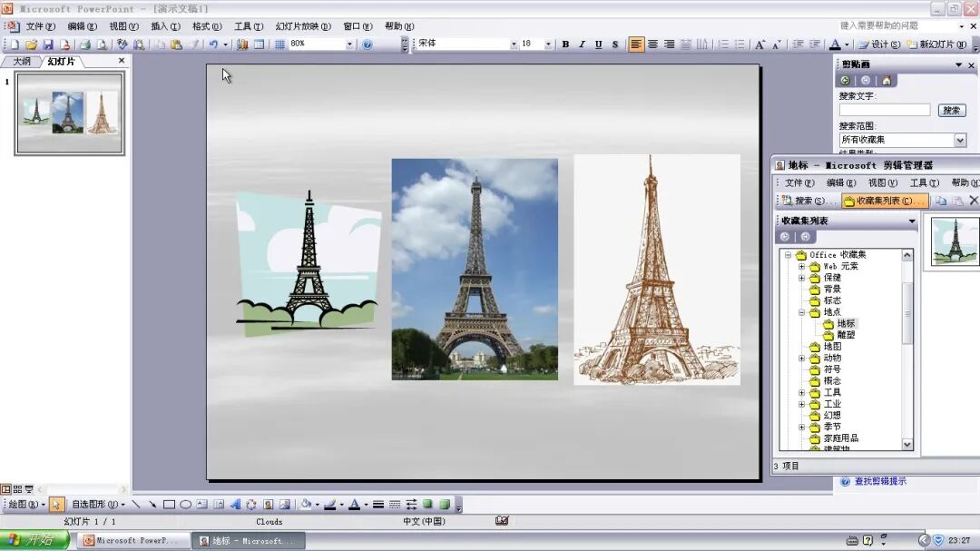The image size is (980, 551).
Task: Toggle Bold formatting
Action: [x=565, y=44]
